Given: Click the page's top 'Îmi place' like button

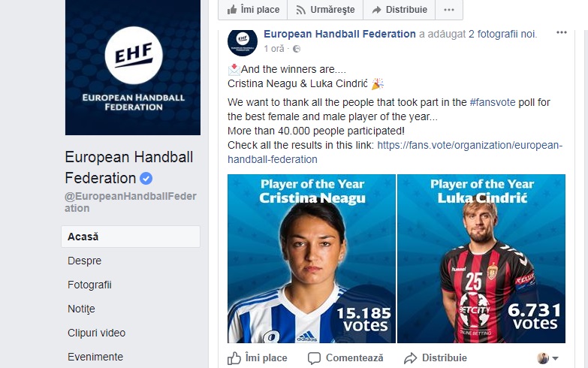Looking at the screenshot, I should pyautogui.click(x=253, y=10).
